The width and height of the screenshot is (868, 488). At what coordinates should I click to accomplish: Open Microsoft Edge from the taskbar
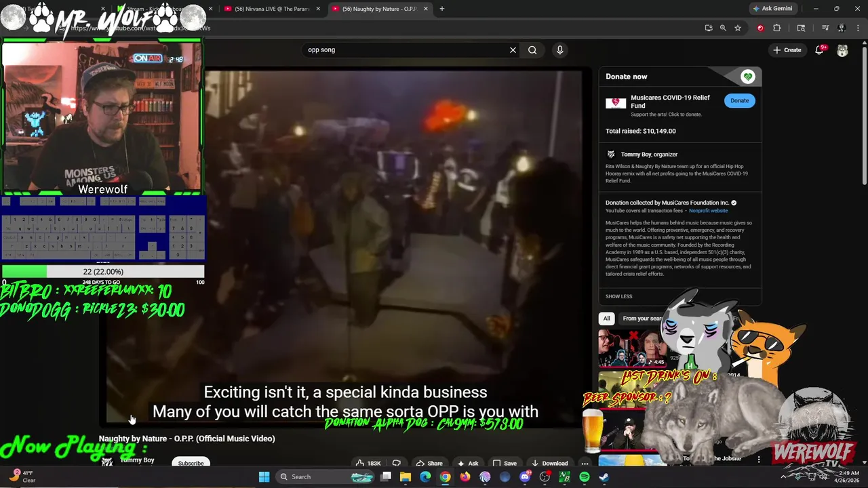tap(425, 477)
